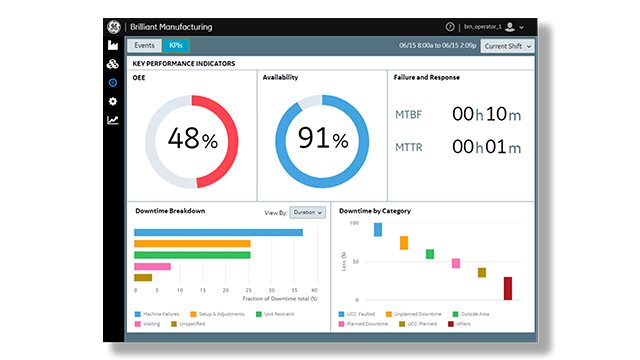640x360 pixels.
Task: Toggle UCC: Planned legend swatch
Action: pos(402,324)
